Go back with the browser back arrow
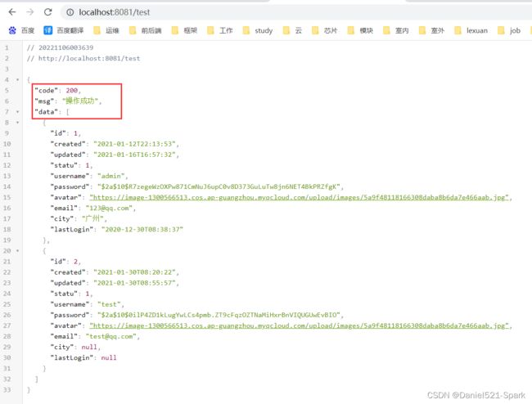Image resolution: width=532 pixels, height=404 pixels. 12,12
